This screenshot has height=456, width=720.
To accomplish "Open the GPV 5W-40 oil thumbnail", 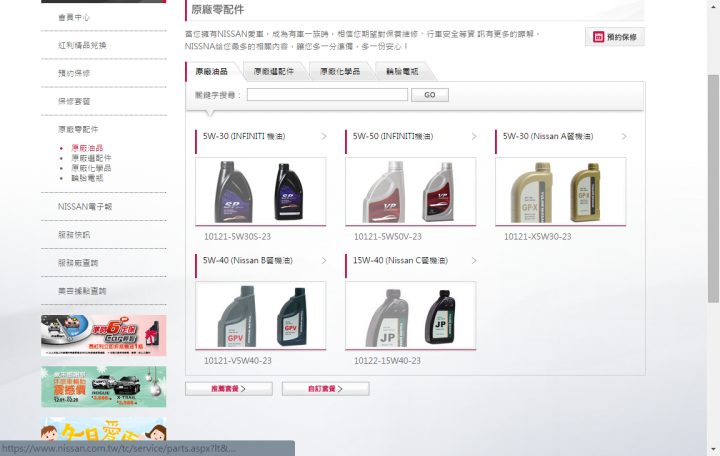I will point(261,315).
